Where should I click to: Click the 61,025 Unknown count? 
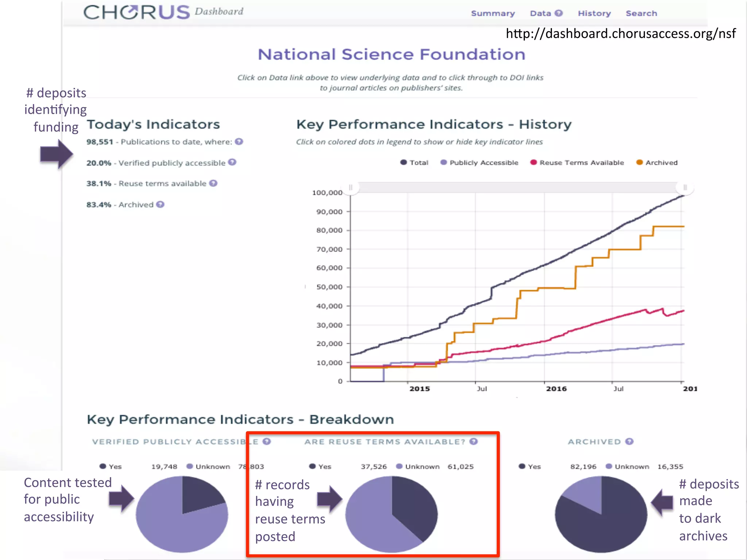pyautogui.click(x=461, y=467)
